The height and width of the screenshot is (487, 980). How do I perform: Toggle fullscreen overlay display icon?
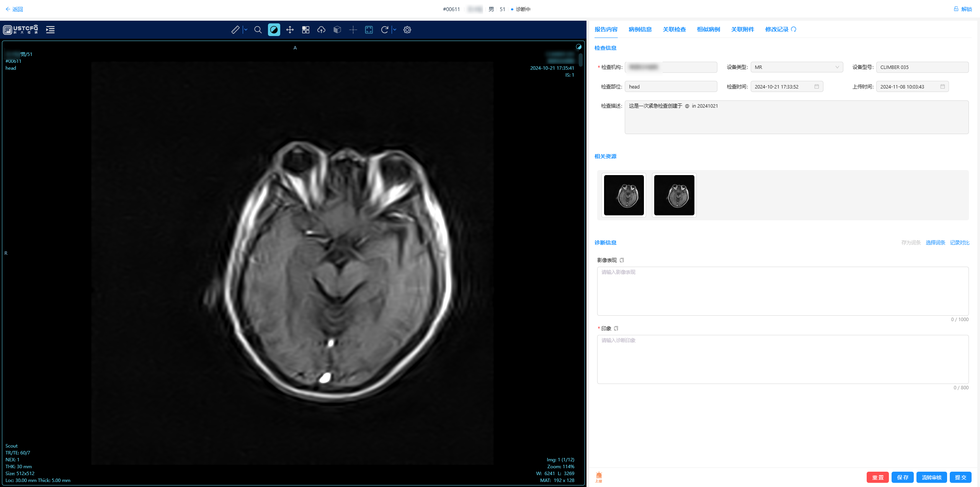pyautogui.click(x=369, y=30)
